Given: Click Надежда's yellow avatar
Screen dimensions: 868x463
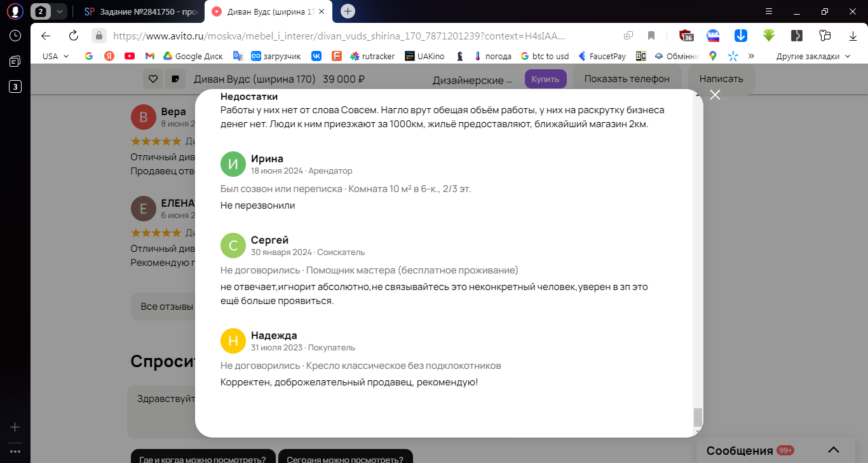Looking at the screenshot, I should pyautogui.click(x=233, y=340).
